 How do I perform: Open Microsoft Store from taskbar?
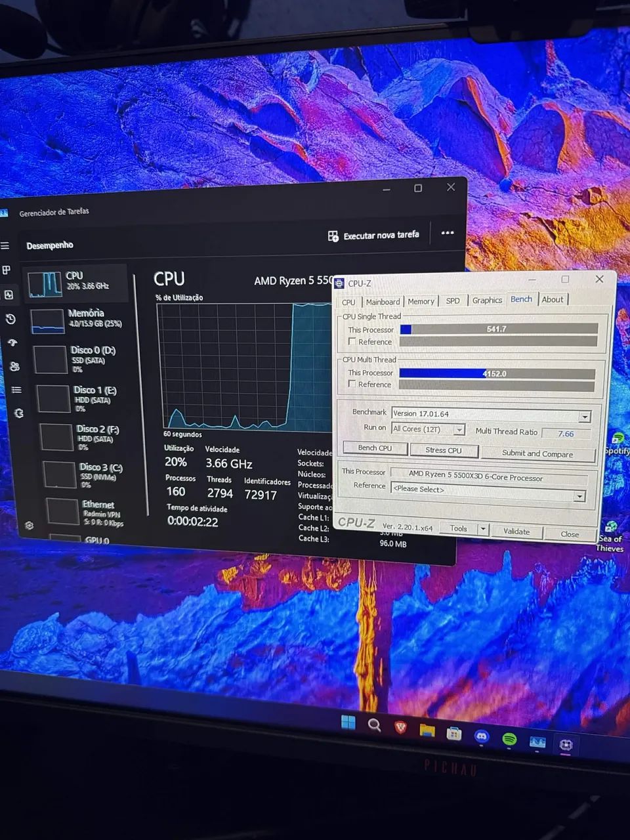click(x=454, y=734)
